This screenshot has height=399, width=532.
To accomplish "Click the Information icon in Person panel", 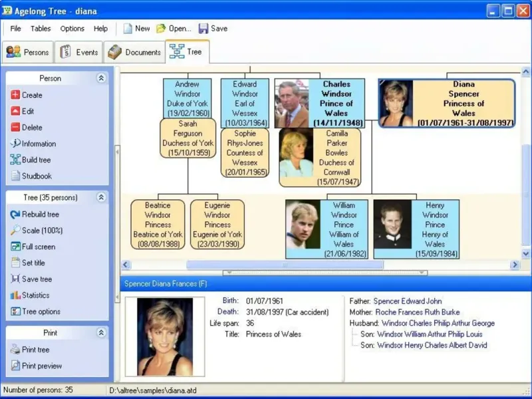I will pos(15,143).
